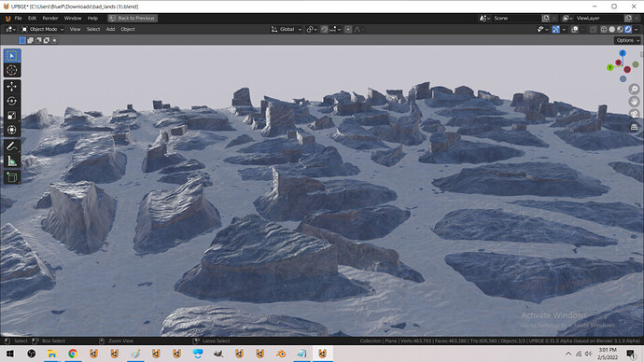Click the pan view hand icon
Screen dimensions: 644x362
[x=634, y=102]
